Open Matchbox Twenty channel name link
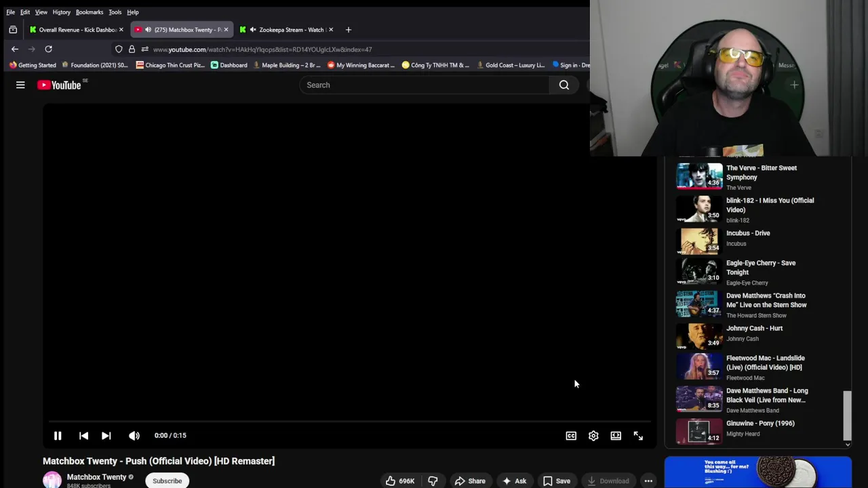This screenshot has height=488, width=868. click(96, 477)
